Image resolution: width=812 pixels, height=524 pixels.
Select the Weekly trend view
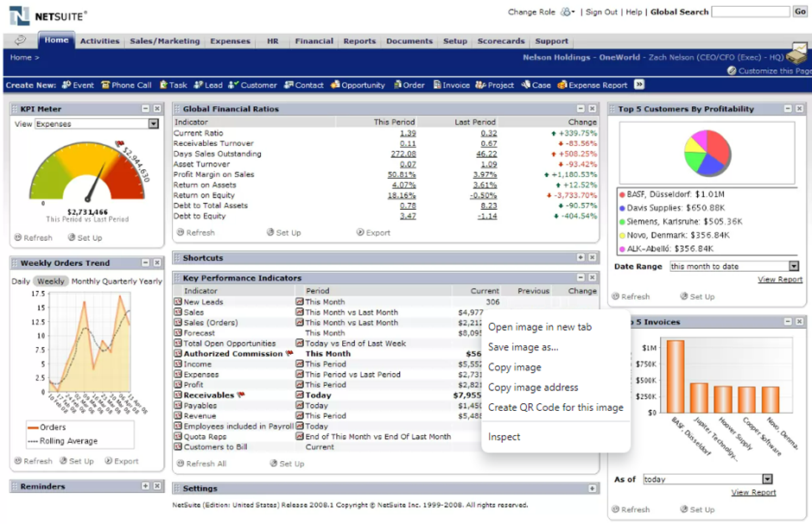coord(51,281)
